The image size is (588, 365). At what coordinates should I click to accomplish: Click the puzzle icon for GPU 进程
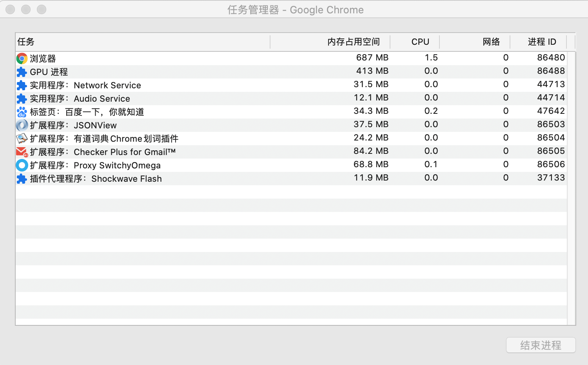(x=22, y=72)
